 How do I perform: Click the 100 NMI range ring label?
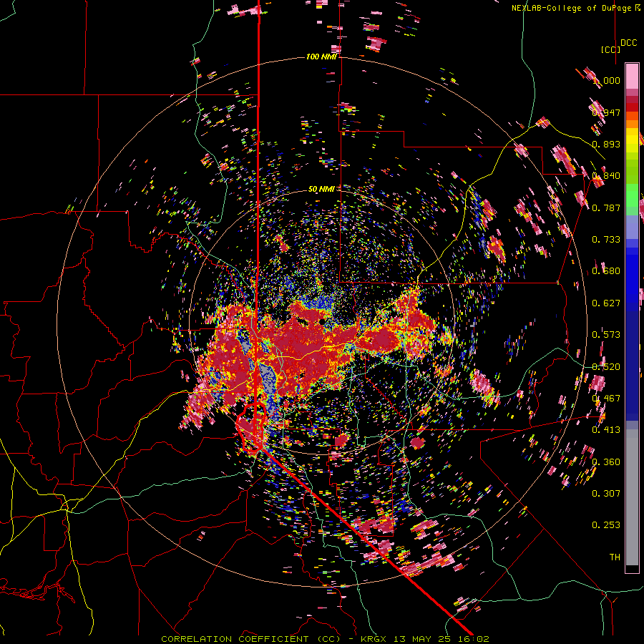tap(321, 57)
